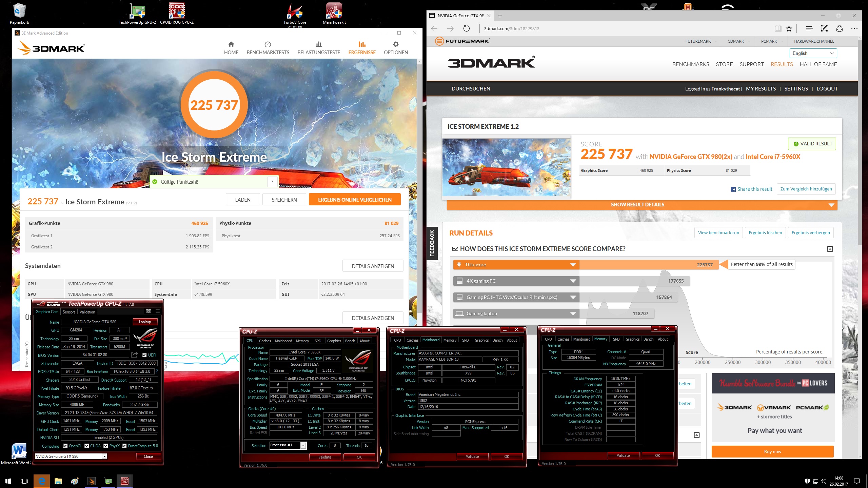868x488 pixels.
Task: Open Windows Start menu
Action: pos(8,481)
